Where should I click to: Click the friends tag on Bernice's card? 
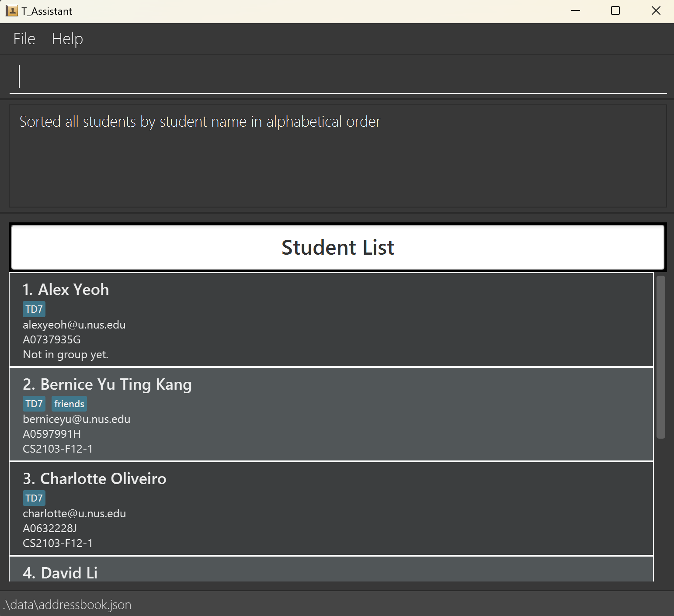69,404
